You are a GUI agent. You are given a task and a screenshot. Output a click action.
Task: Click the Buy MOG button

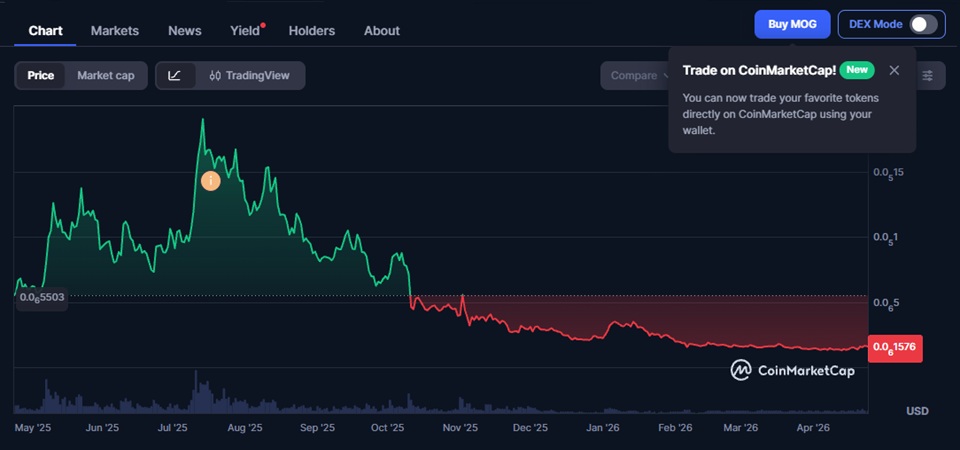792,24
